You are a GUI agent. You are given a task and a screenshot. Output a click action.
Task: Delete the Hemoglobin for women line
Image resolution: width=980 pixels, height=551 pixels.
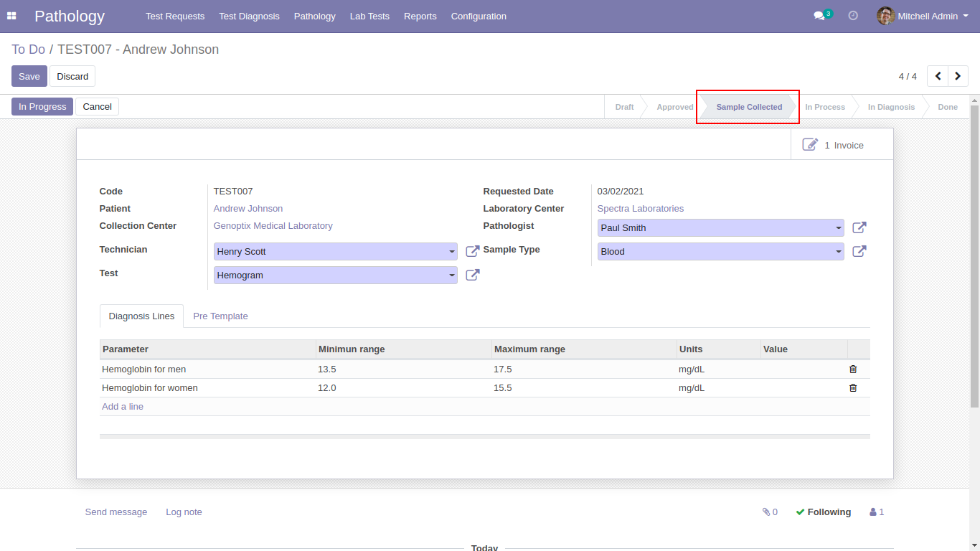click(853, 388)
